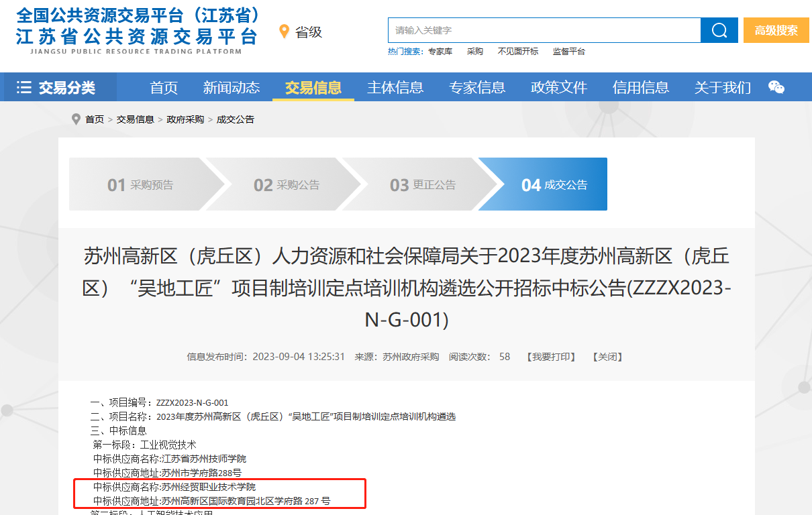
Task: Click the source text 苏州政府采购
Action: (x=411, y=357)
